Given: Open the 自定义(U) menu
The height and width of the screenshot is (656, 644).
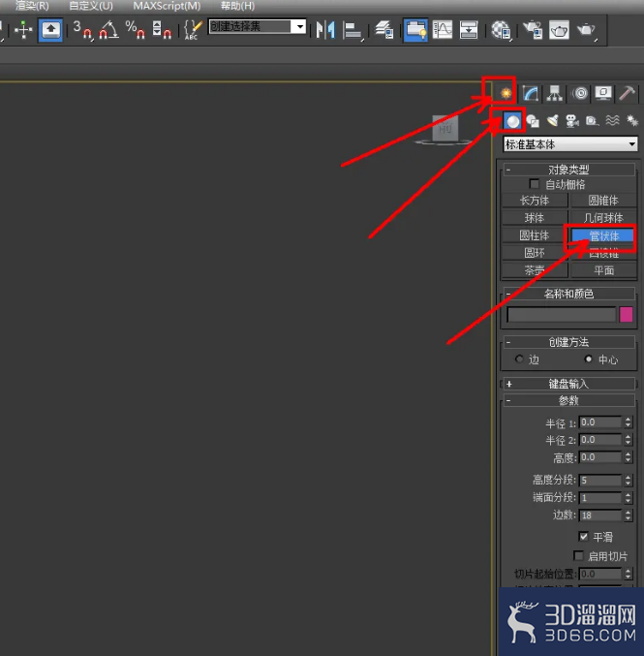Looking at the screenshot, I should [91, 6].
